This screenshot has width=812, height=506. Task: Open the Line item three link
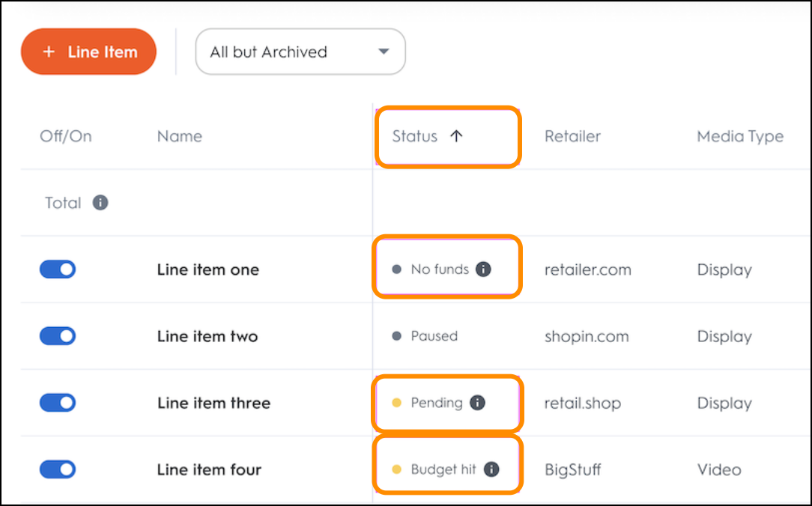tap(213, 403)
